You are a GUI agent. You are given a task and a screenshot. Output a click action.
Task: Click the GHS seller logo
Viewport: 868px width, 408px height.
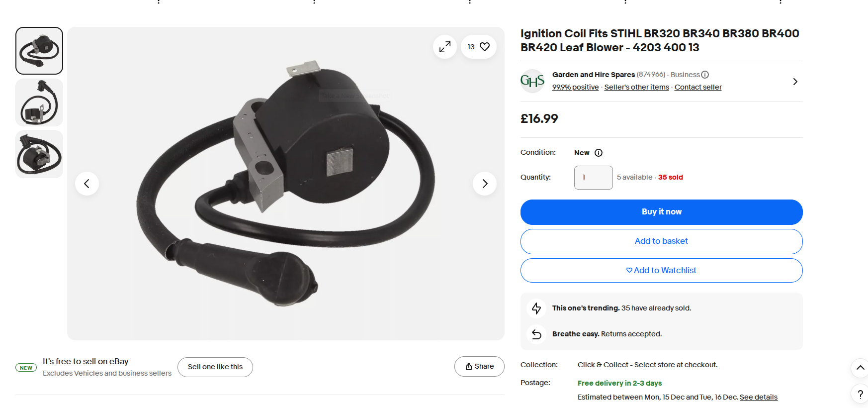pos(532,81)
